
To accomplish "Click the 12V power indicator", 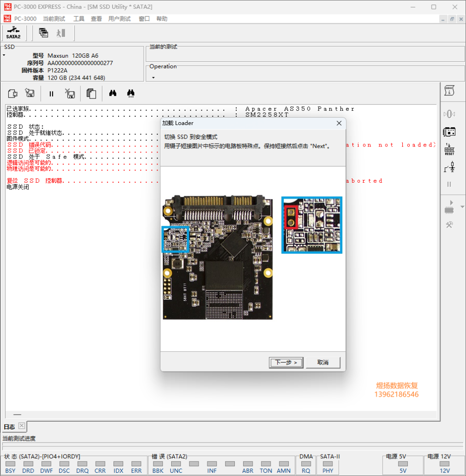I will tap(445, 464).
